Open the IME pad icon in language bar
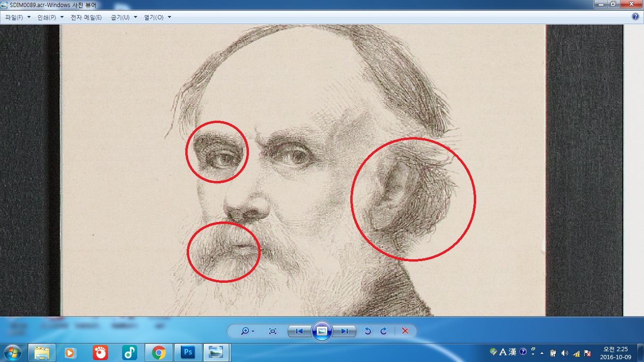 click(x=494, y=352)
